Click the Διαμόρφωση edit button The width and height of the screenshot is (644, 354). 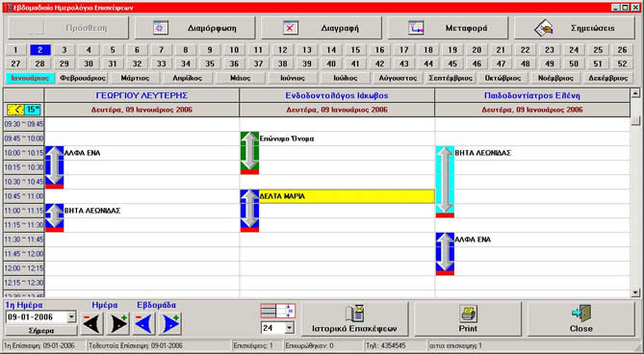(194, 28)
